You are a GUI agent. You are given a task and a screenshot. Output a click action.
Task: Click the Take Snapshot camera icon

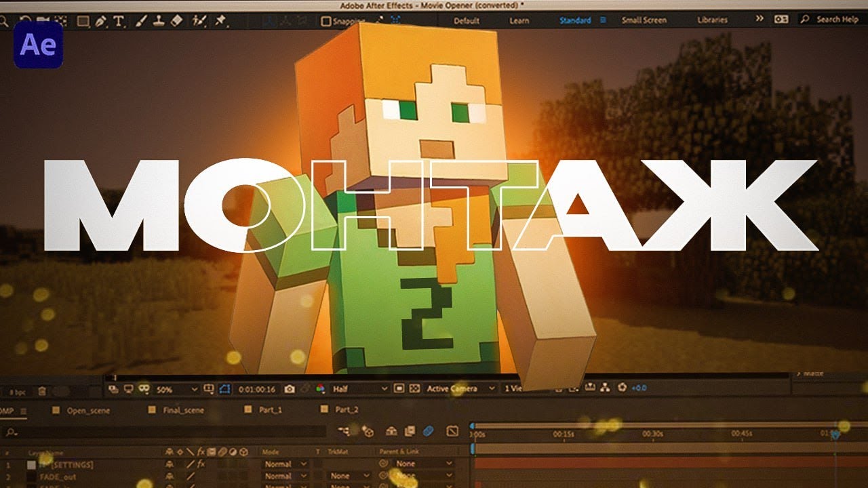click(290, 389)
